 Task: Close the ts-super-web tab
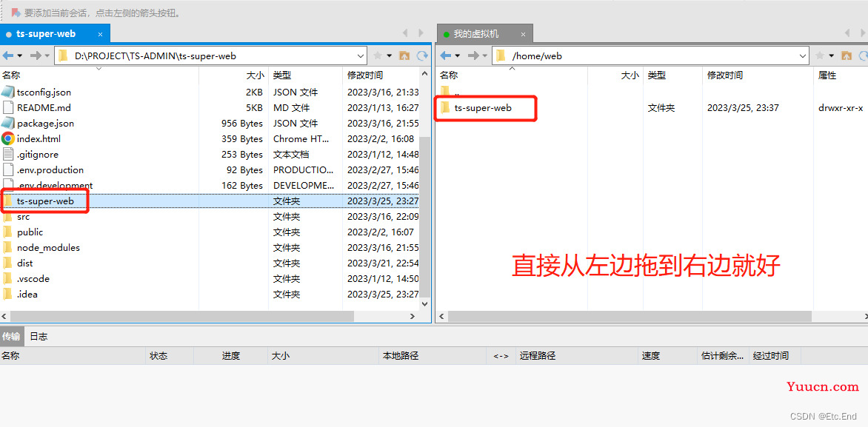click(100, 34)
